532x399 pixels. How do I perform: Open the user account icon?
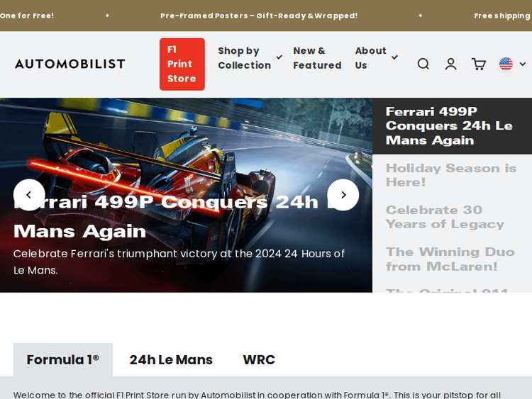450,64
